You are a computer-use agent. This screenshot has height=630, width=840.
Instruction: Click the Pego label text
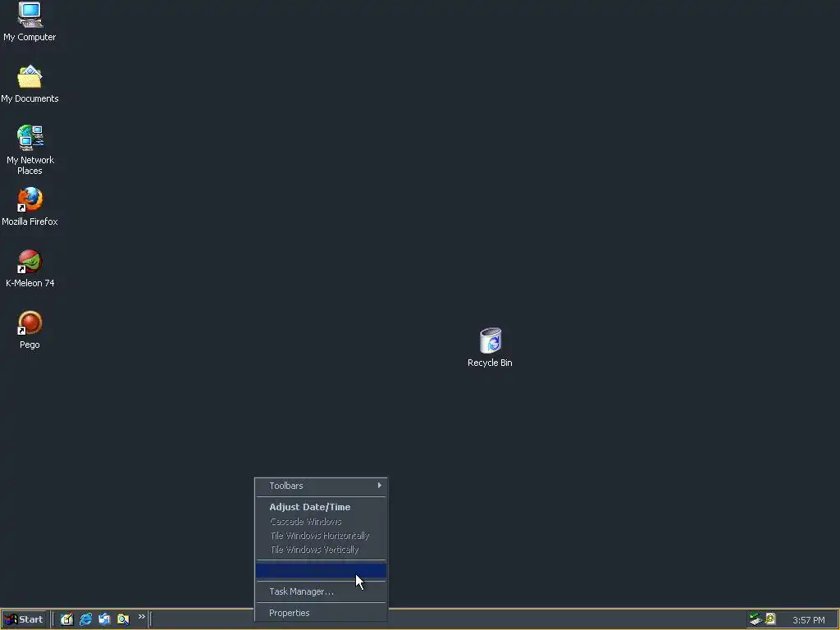[30, 345]
